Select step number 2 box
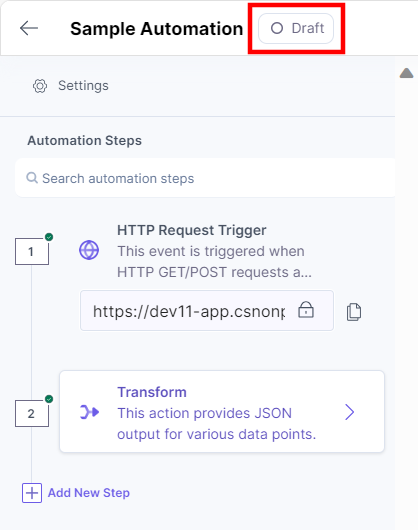418x530 pixels. [32, 413]
